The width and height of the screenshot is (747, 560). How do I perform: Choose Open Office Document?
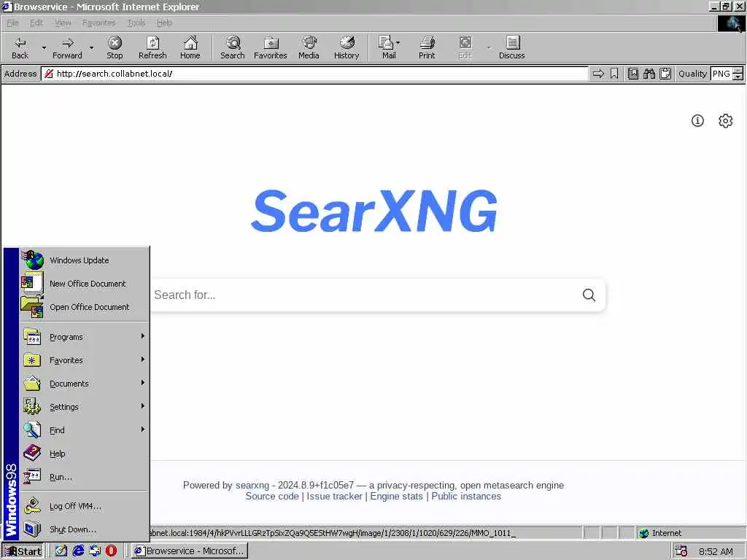(x=84, y=307)
